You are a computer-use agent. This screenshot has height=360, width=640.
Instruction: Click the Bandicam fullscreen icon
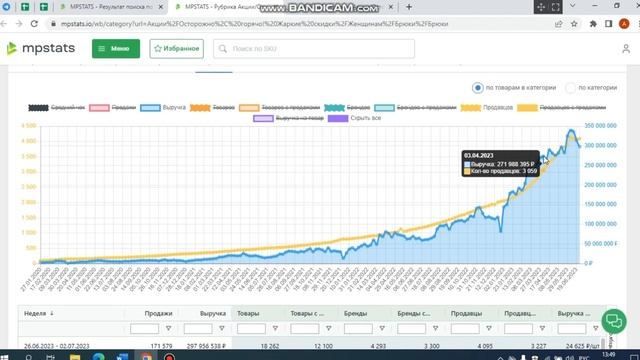click(x=556, y=7)
